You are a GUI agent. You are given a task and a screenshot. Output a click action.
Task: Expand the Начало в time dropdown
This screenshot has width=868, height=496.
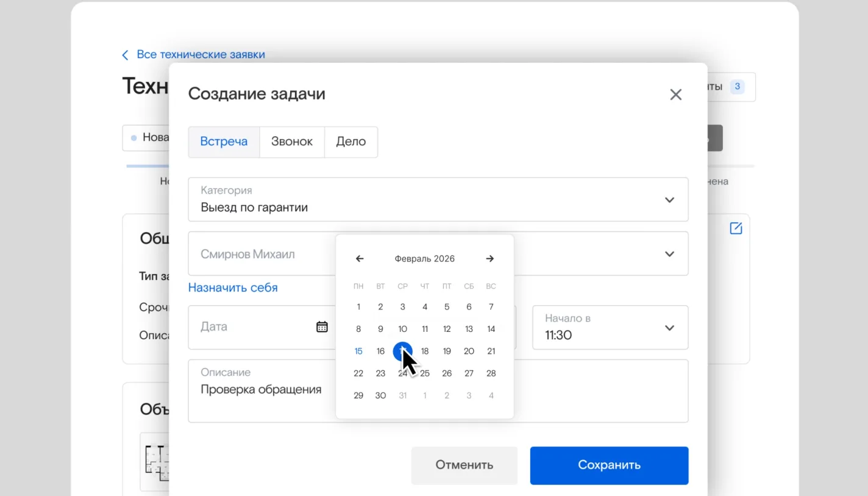click(x=669, y=328)
